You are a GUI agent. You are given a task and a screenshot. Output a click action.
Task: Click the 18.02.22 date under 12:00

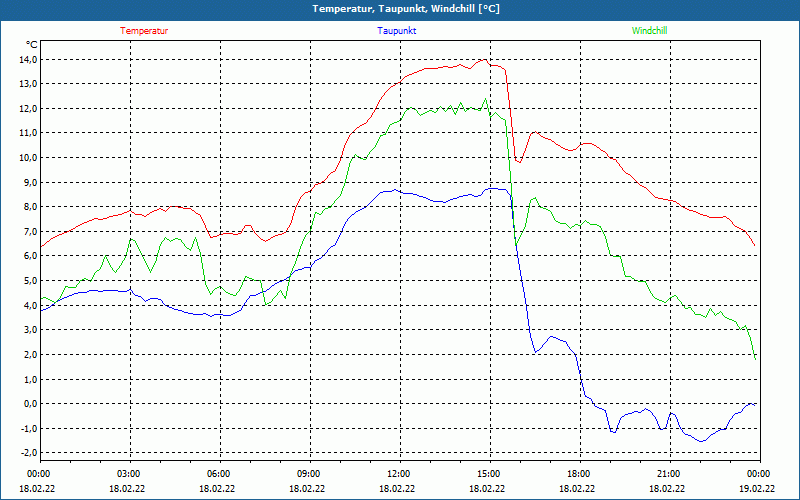(397, 488)
